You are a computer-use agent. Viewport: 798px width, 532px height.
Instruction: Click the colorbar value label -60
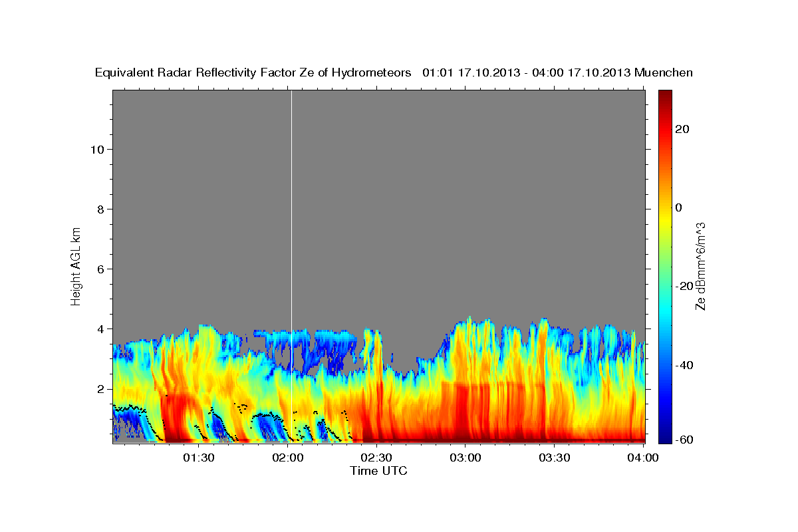(x=683, y=440)
